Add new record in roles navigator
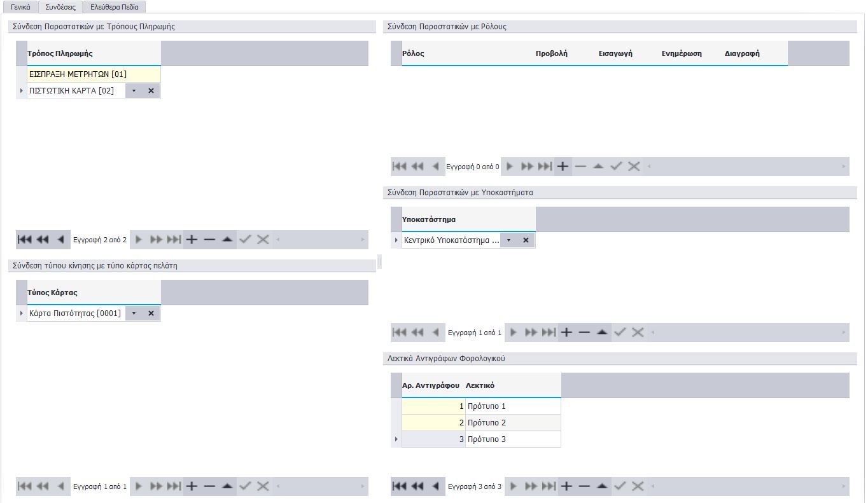This screenshot has width=868, height=503. pyautogui.click(x=563, y=167)
